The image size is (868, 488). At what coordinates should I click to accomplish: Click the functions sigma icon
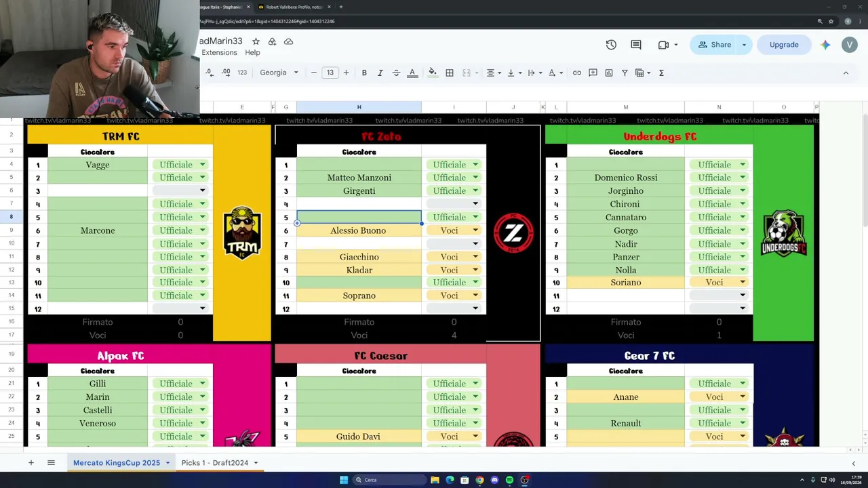point(661,73)
